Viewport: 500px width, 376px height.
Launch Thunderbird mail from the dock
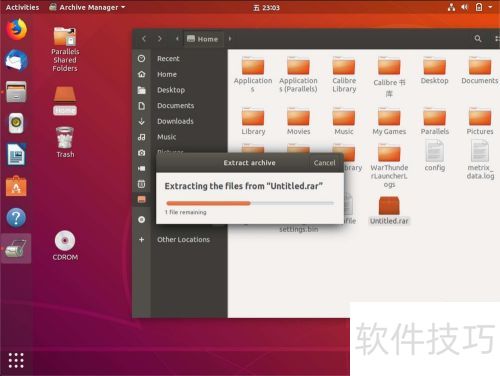coord(16,61)
